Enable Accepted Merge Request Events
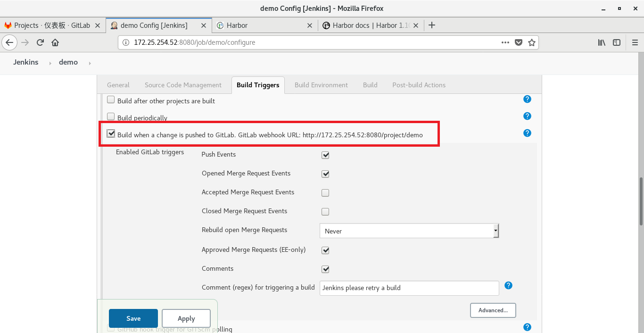Viewport: 644px width, 333px height. pyautogui.click(x=325, y=193)
